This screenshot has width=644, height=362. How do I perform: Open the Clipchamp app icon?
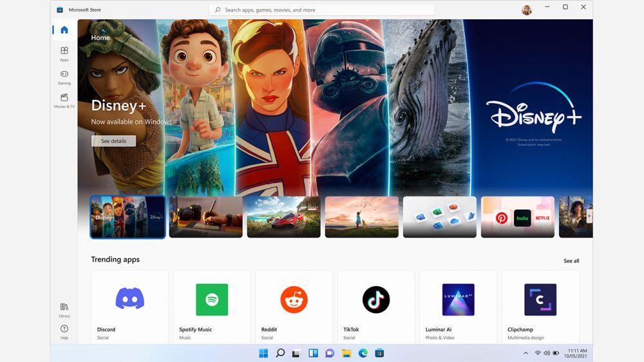[x=540, y=300]
